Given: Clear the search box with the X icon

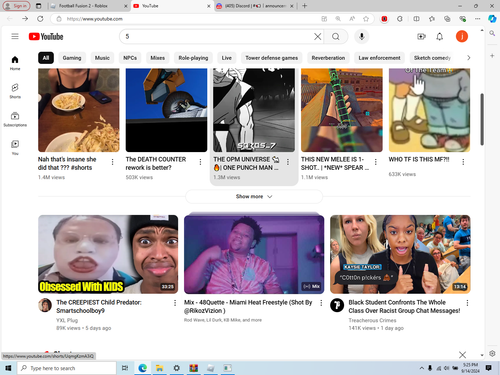Looking at the screenshot, I should (x=318, y=36).
